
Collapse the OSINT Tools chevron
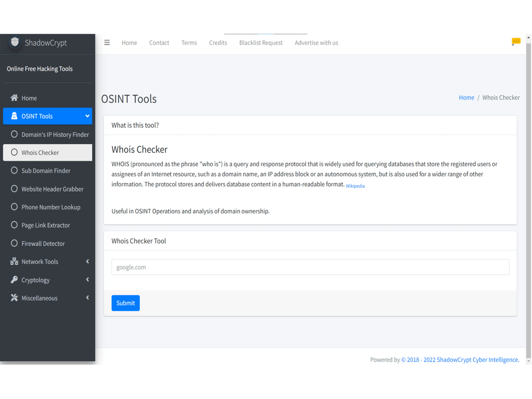point(88,116)
